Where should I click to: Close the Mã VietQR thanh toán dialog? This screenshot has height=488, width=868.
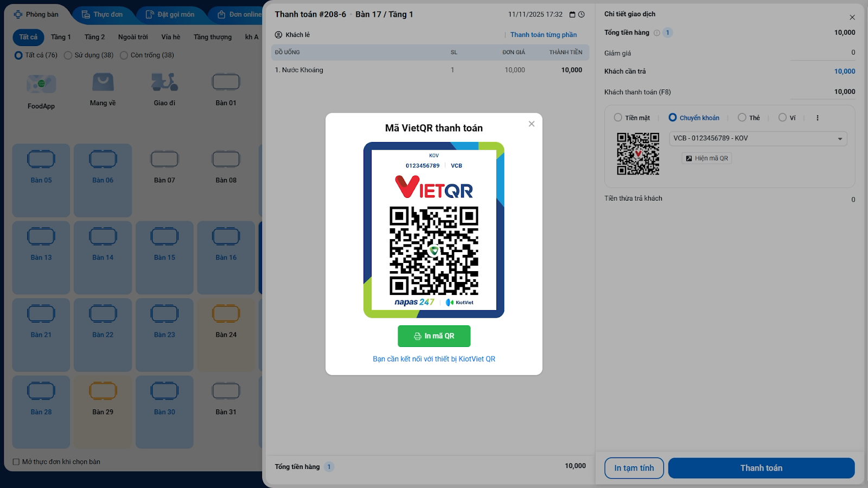(532, 124)
